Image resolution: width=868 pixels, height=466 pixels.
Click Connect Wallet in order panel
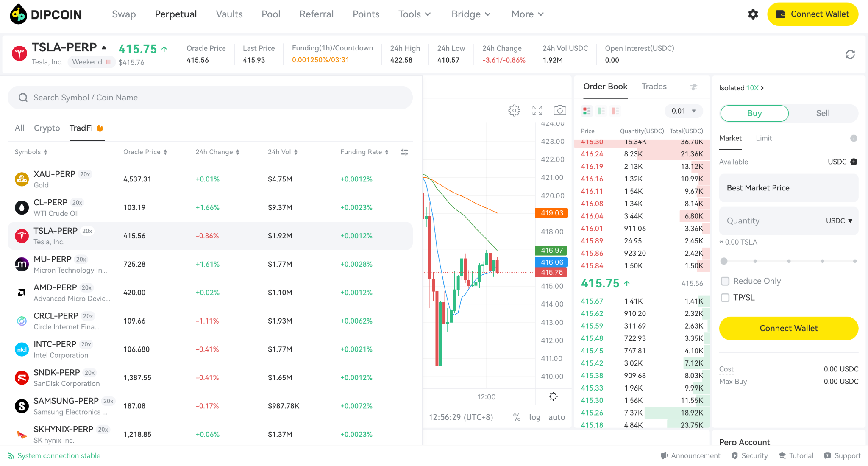(789, 328)
